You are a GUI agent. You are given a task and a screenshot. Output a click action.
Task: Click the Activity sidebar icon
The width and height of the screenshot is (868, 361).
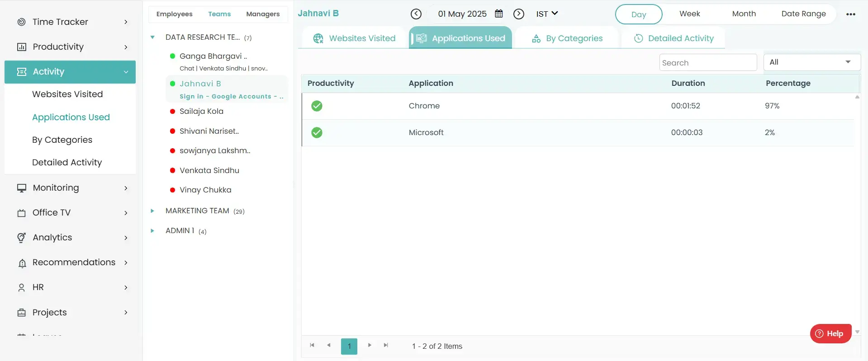pyautogui.click(x=21, y=72)
